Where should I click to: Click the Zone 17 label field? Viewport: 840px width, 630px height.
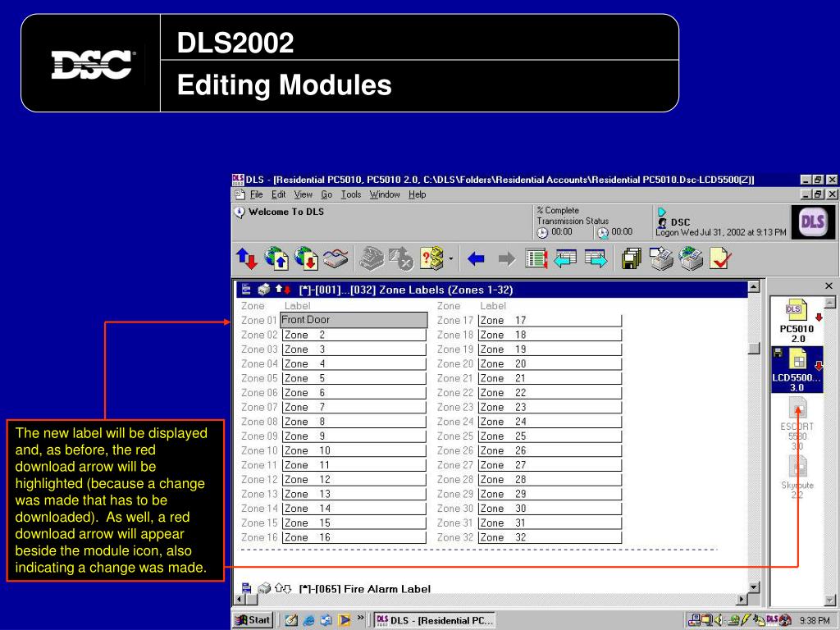click(550, 321)
